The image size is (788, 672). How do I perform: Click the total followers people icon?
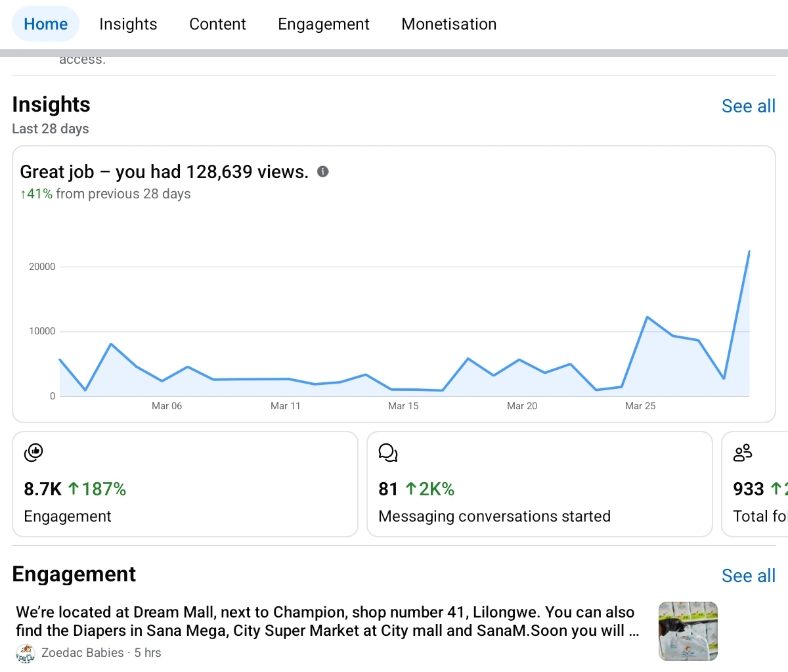point(743,453)
